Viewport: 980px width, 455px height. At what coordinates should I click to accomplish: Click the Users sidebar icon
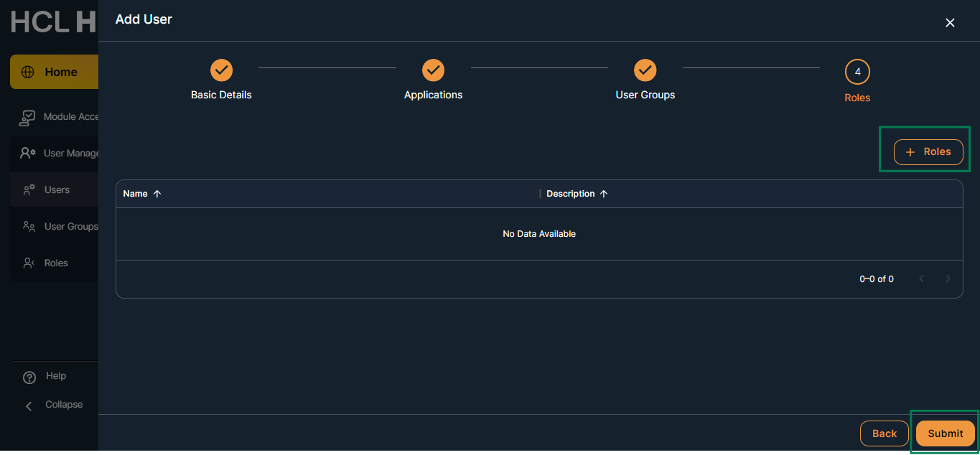click(29, 190)
